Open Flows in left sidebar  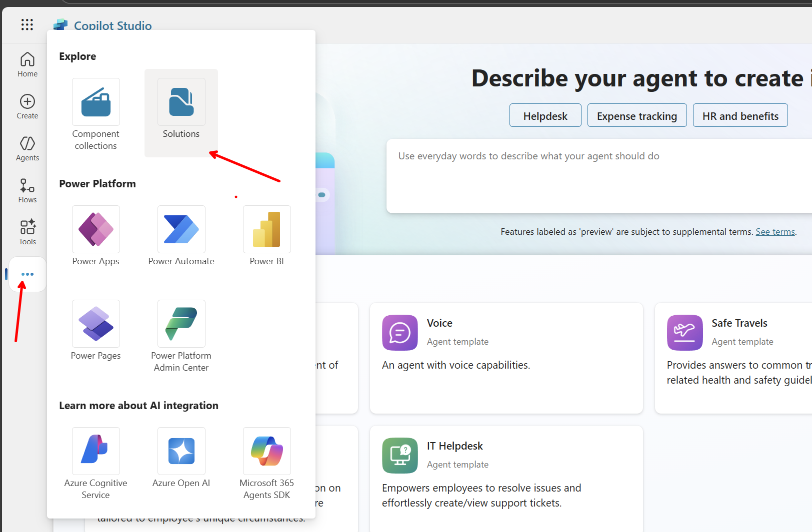27,191
